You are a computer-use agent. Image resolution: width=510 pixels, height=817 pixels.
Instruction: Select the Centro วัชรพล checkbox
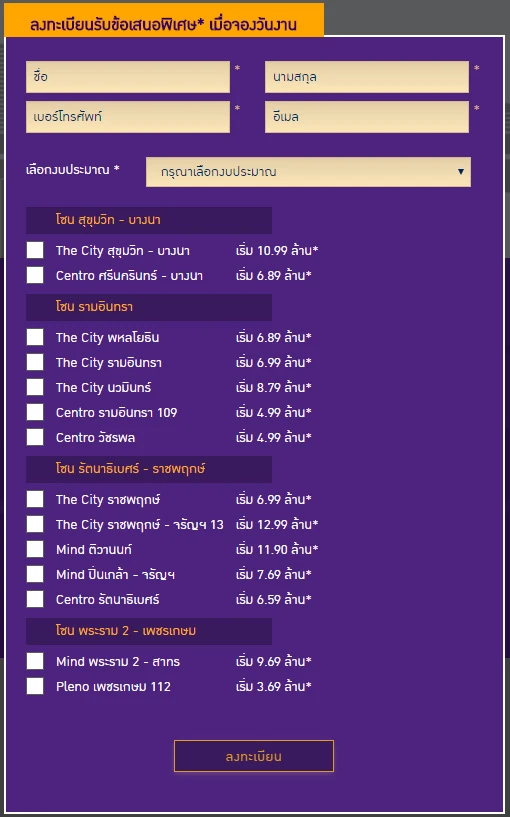[35, 437]
